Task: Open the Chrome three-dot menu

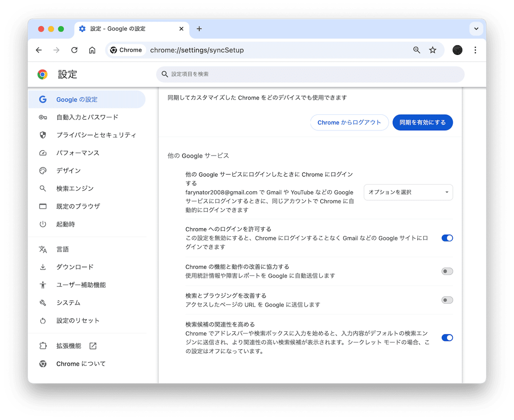Action: pyautogui.click(x=475, y=50)
